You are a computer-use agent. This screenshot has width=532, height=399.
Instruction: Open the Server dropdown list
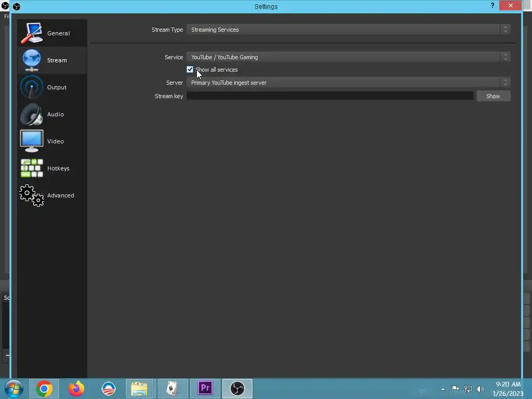click(348, 83)
